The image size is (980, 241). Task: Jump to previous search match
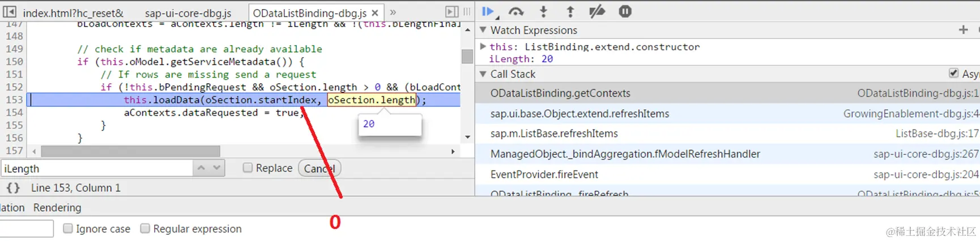tap(201, 168)
